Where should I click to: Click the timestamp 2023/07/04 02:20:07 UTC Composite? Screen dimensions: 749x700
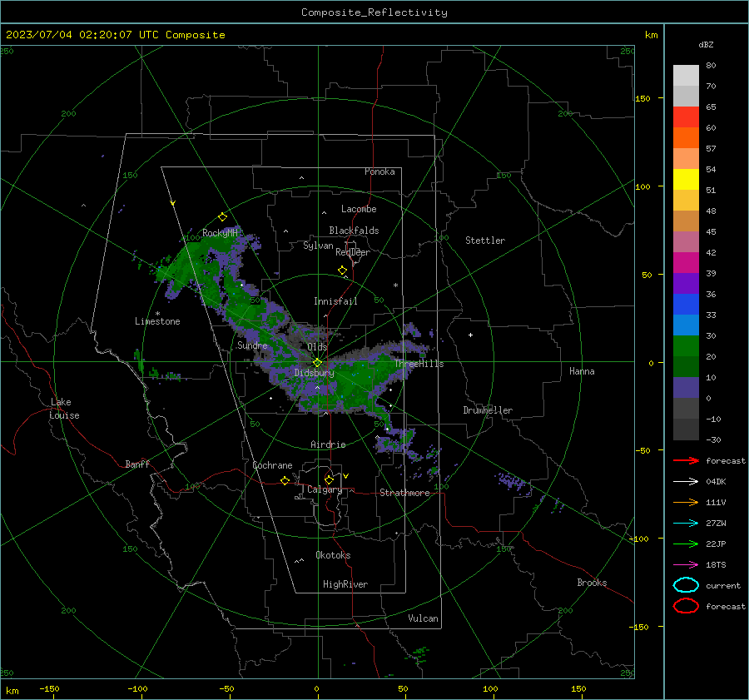click(x=115, y=35)
